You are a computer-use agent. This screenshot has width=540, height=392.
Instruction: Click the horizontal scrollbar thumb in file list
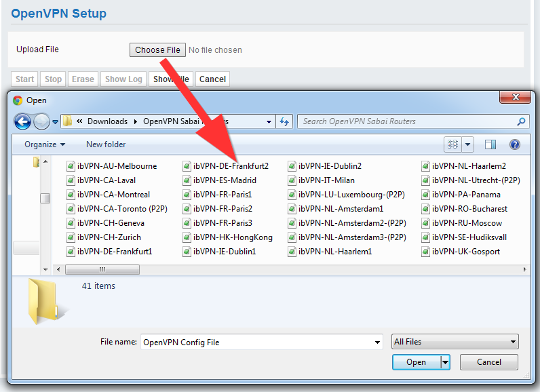(x=102, y=269)
